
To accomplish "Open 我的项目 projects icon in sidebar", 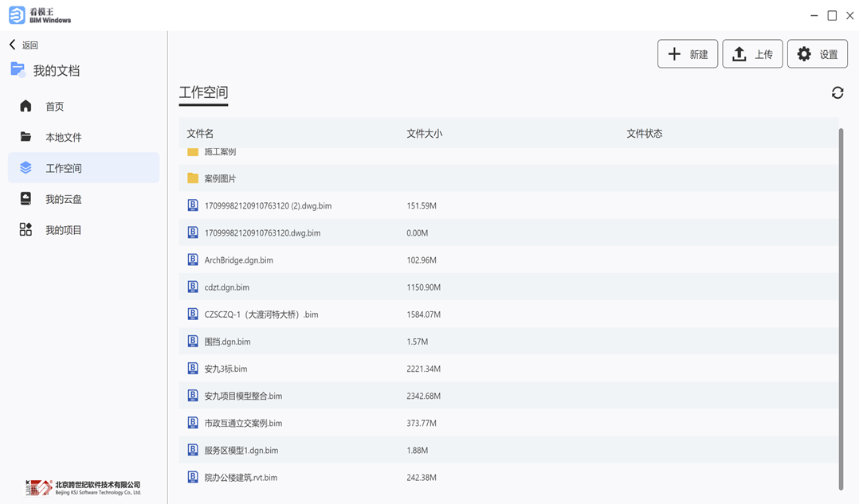I will [25, 230].
